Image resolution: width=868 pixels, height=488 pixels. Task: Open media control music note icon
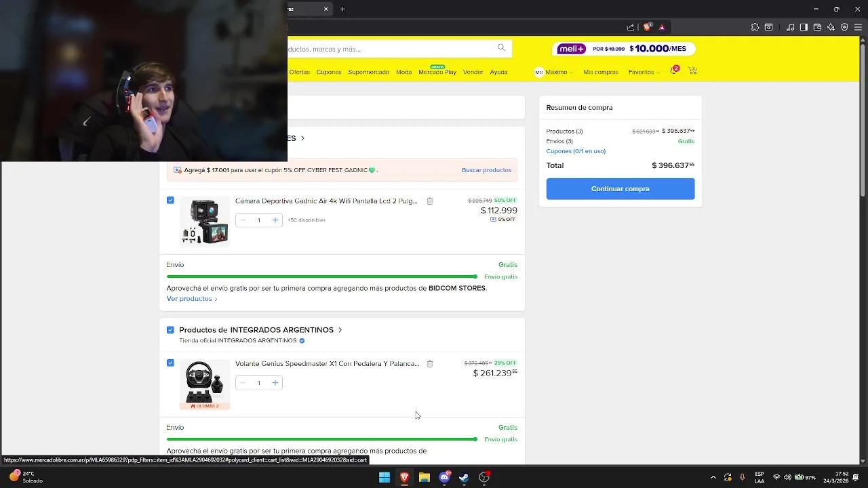click(791, 27)
